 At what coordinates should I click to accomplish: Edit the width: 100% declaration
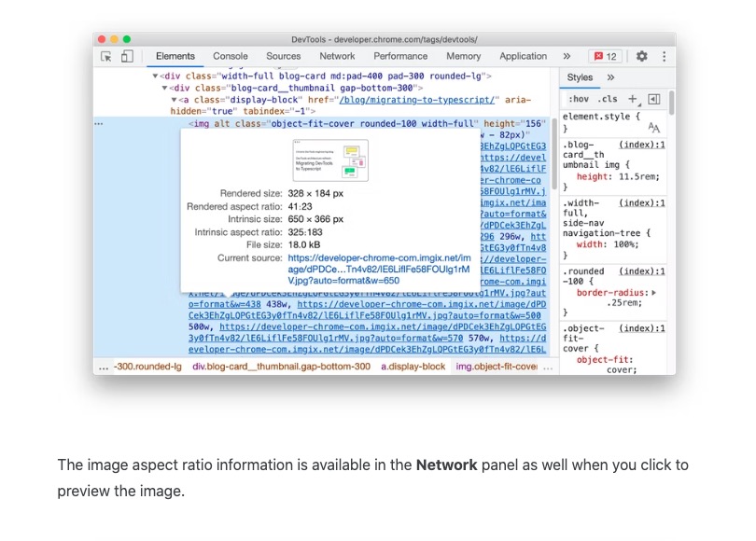(607, 244)
